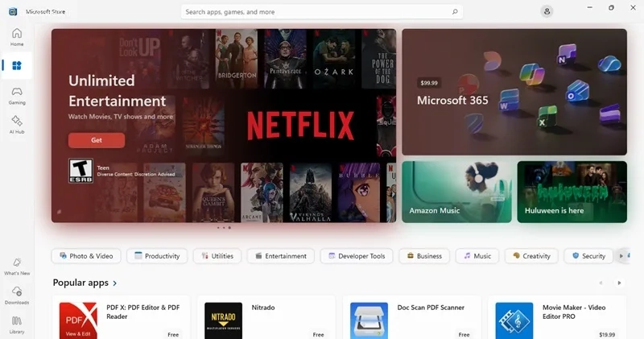644x339 pixels.
Task: Open the Netflix logo hero banner
Action: (300, 126)
